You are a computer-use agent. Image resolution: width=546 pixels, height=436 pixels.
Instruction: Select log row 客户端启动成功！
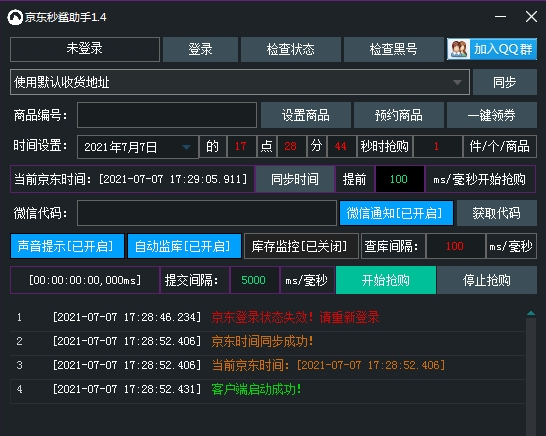pyautogui.click(x=267, y=389)
